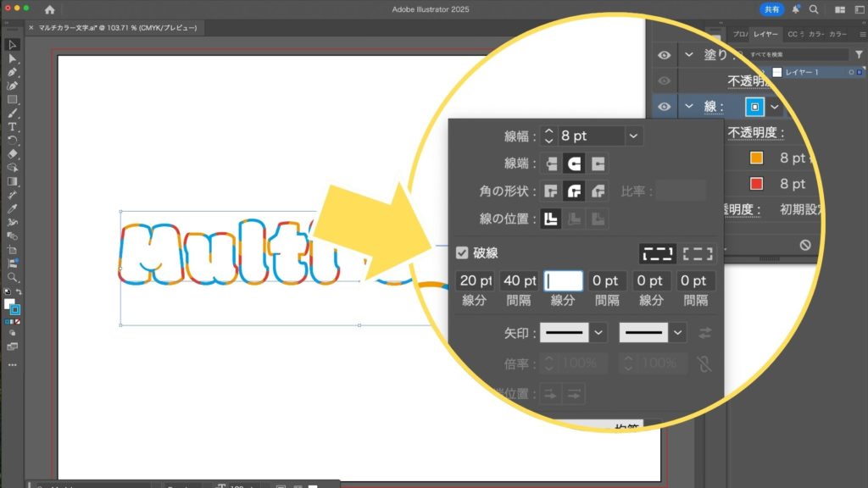Click the blue 共有 share button

click(771, 9)
